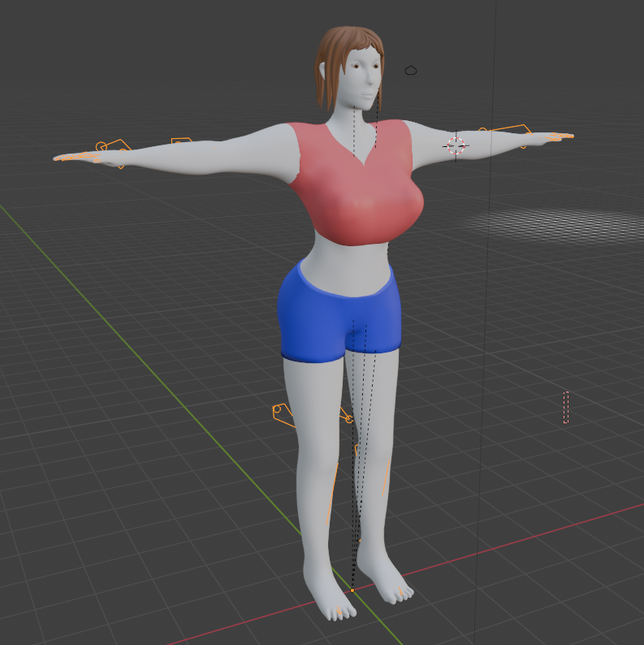Select the orange hand control with circle on the screen-left arm

pyautogui.click(x=113, y=147)
